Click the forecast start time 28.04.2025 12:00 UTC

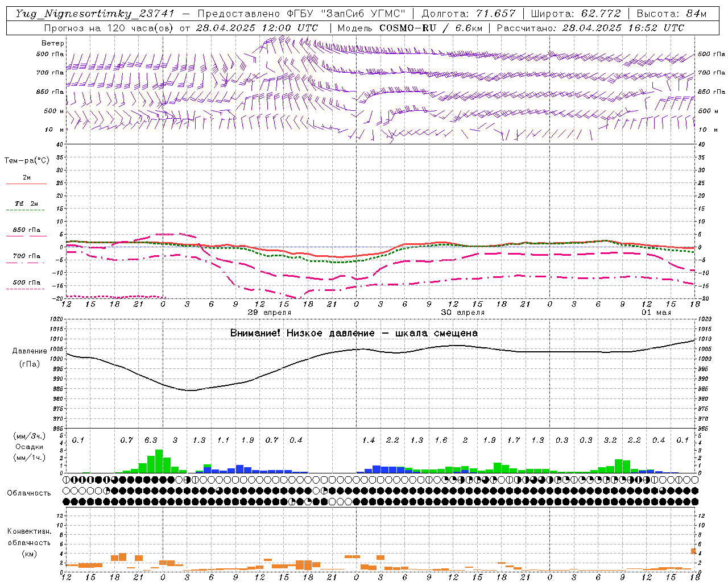click(x=257, y=28)
